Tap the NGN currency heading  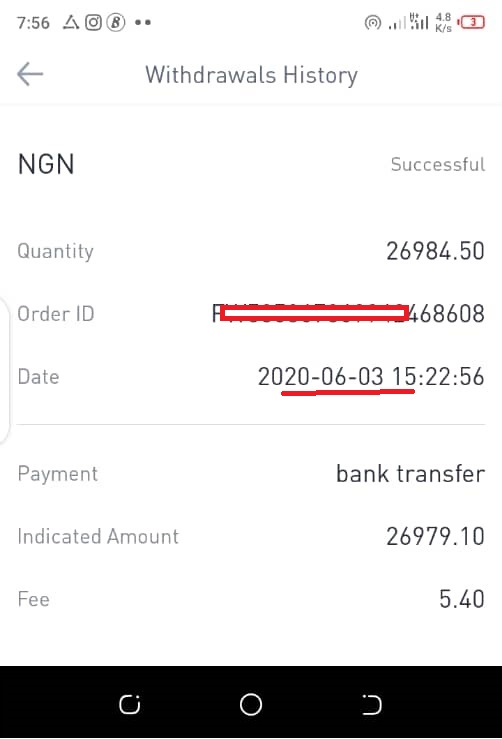click(x=46, y=164)
